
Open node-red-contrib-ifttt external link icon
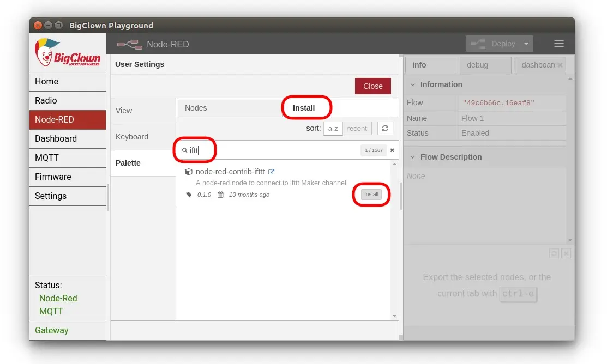coord(272,172)
